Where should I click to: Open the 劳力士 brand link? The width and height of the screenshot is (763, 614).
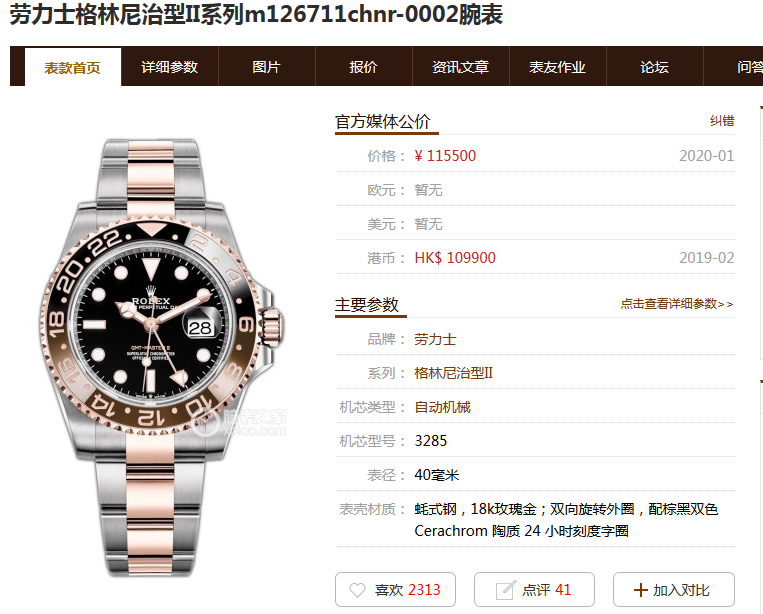(435, 339)
